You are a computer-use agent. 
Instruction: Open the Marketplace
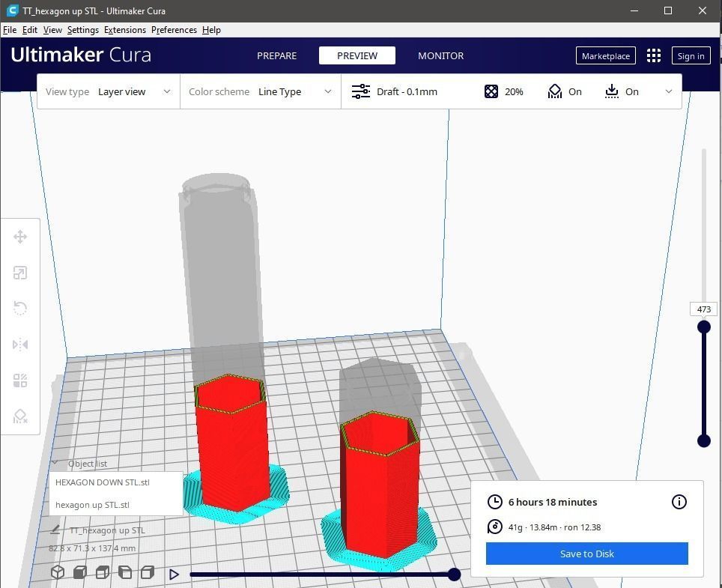pos(605,55)
